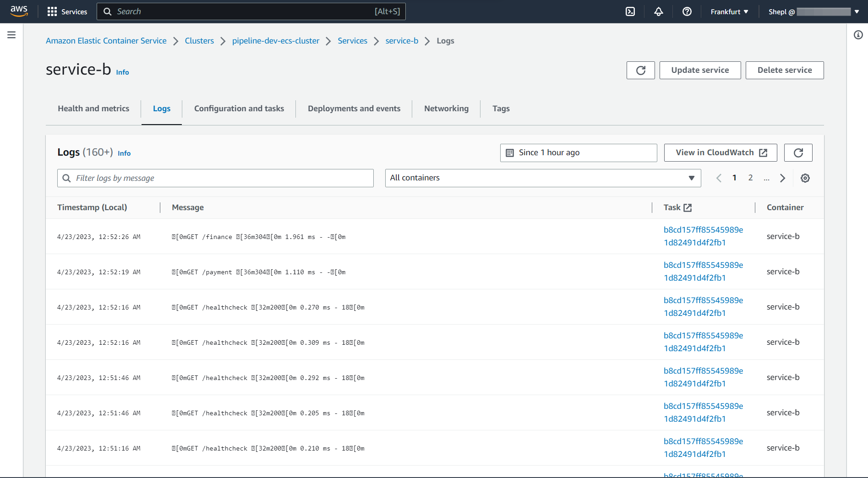Switch to the Health and metrics tab
Screen dimensions: 868x478
93,109
